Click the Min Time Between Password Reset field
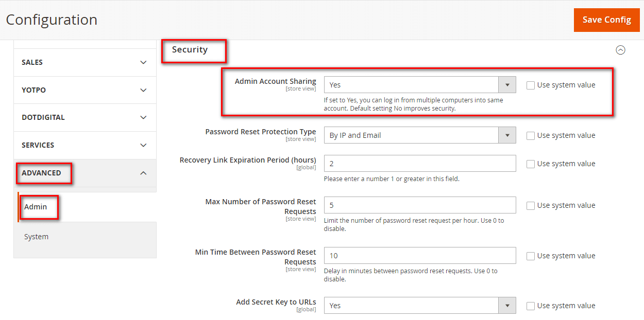Screen dimensions: 644x320 [x=419, y=255]
